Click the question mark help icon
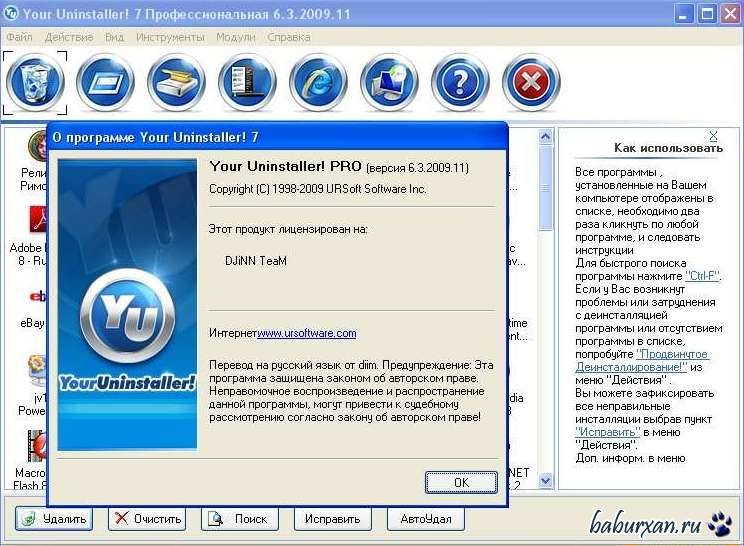 click(x=460, y=83)
